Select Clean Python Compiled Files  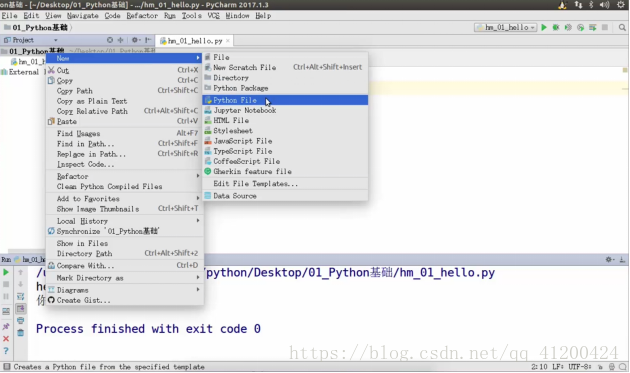[x=125, y=186]
